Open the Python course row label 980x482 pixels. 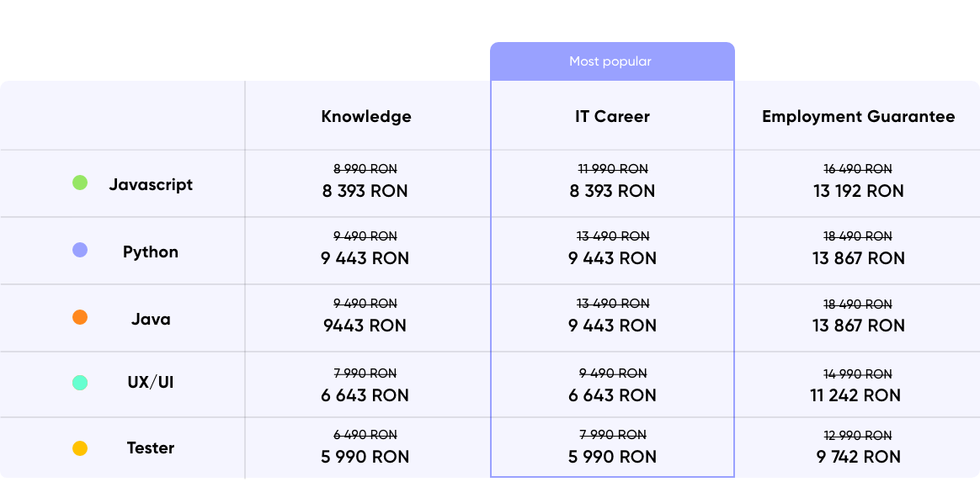click(x=151, y=252)
